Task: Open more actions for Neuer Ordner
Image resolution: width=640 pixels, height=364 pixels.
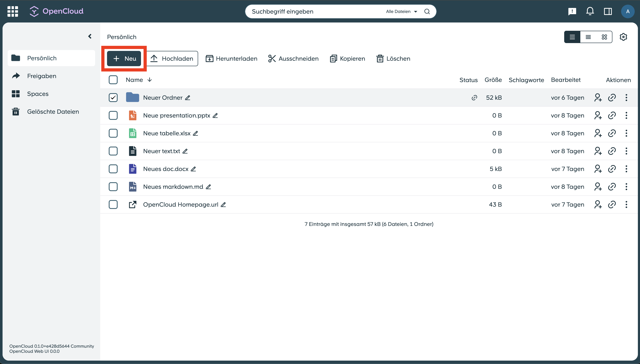Action: 626,98
